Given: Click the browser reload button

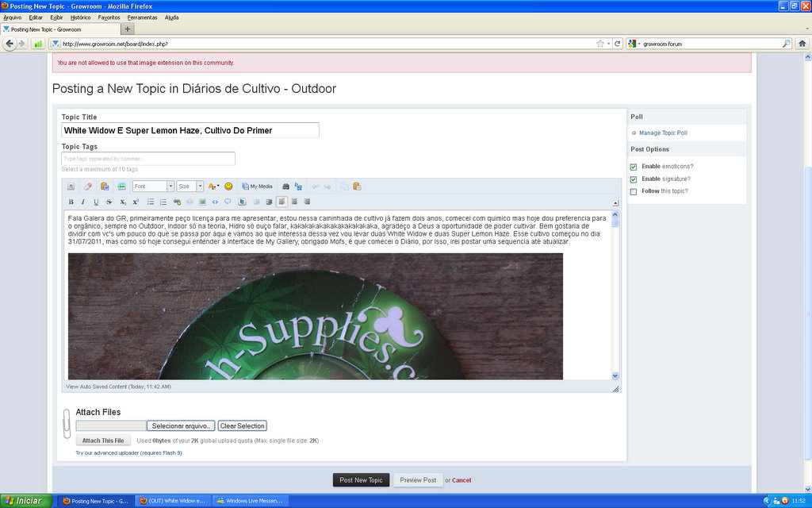Looking at the screenshot, I should tap(617, 44).
